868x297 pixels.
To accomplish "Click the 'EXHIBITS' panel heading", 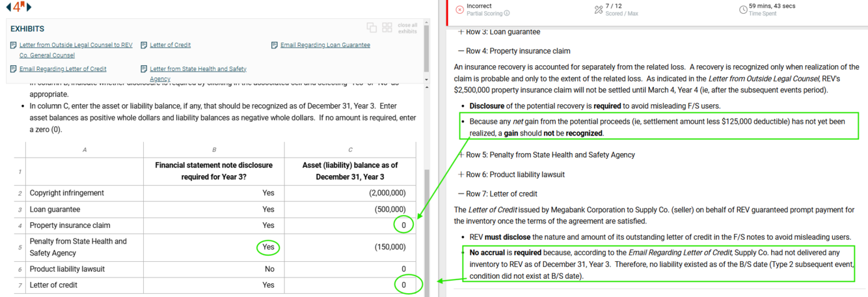I will point(27,29).
